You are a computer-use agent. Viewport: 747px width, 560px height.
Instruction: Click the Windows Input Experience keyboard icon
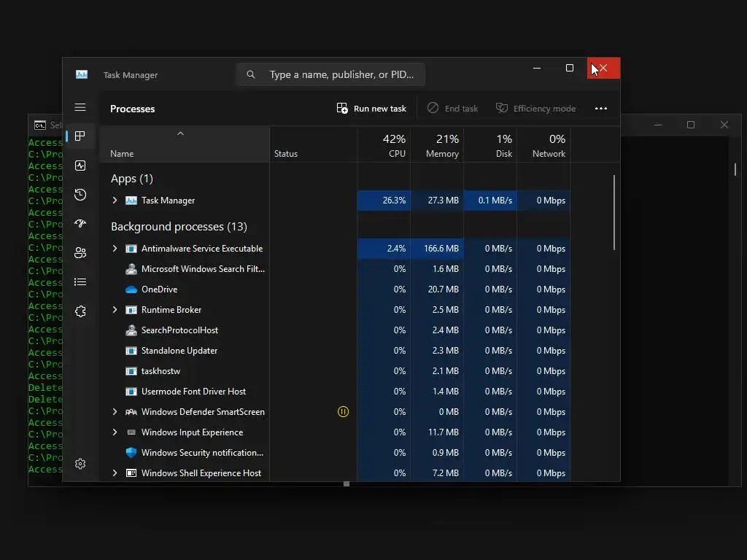(x=131, y=432)
